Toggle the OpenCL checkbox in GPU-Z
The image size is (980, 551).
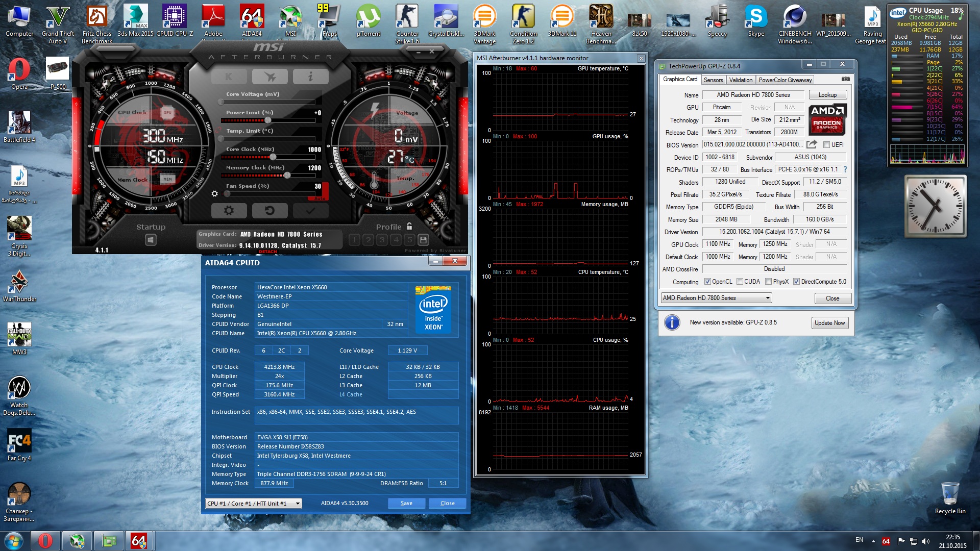point(707,282)
